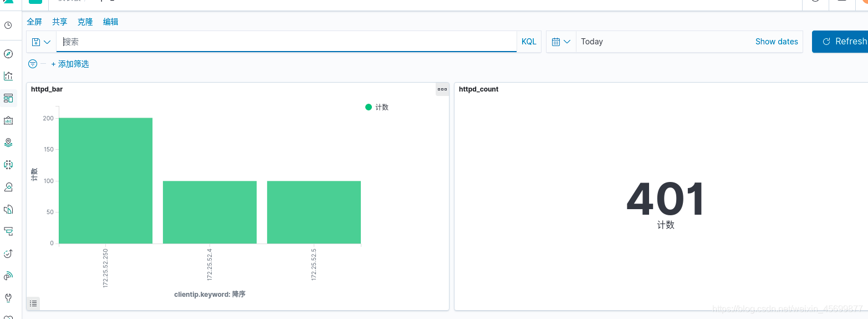This screenshot has height=319, width=868.
Task: Toggle the httpd_bar legend list icon
Action: (33, 303)
